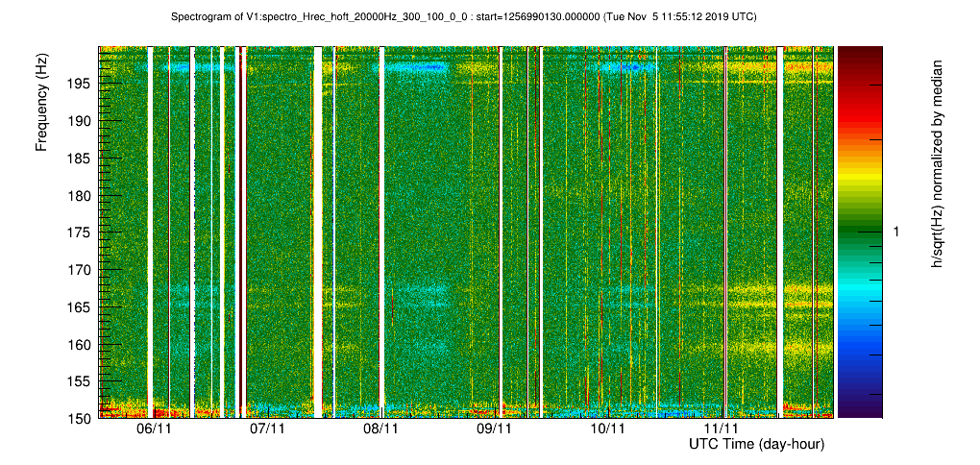Click the 09/11 time axis label

tap(494, 428)
